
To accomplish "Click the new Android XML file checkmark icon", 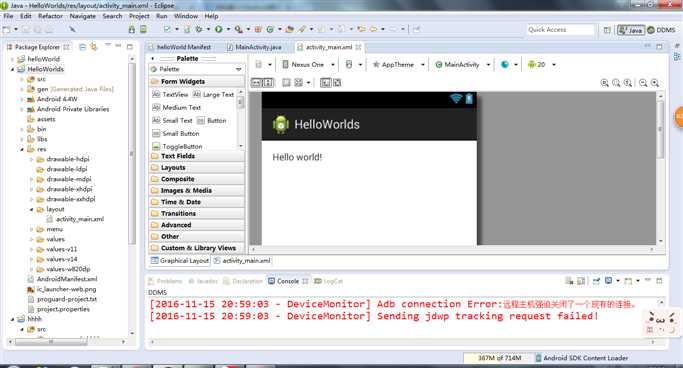I will pos(167,29).
